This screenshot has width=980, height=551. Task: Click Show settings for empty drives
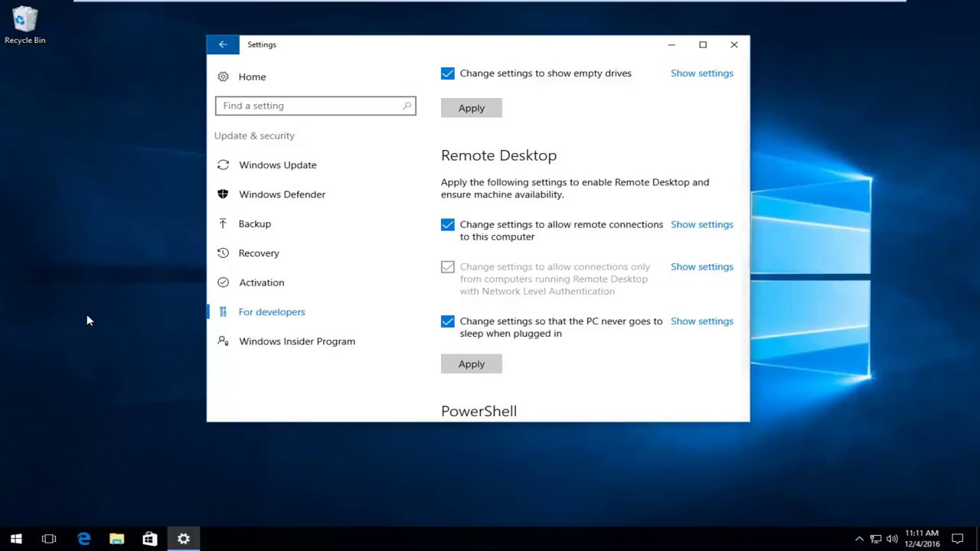click(702, 73)
